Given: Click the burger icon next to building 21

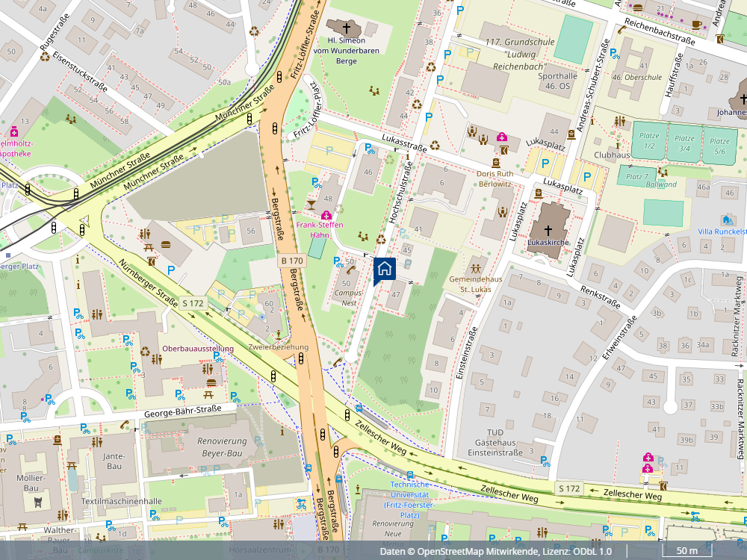Looking at the screenshot, I should [638, 7].
